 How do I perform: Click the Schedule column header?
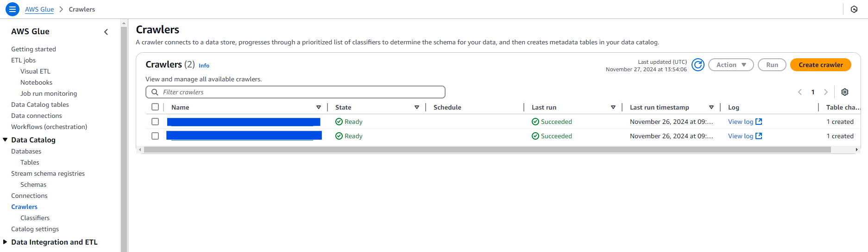point(447,107)
